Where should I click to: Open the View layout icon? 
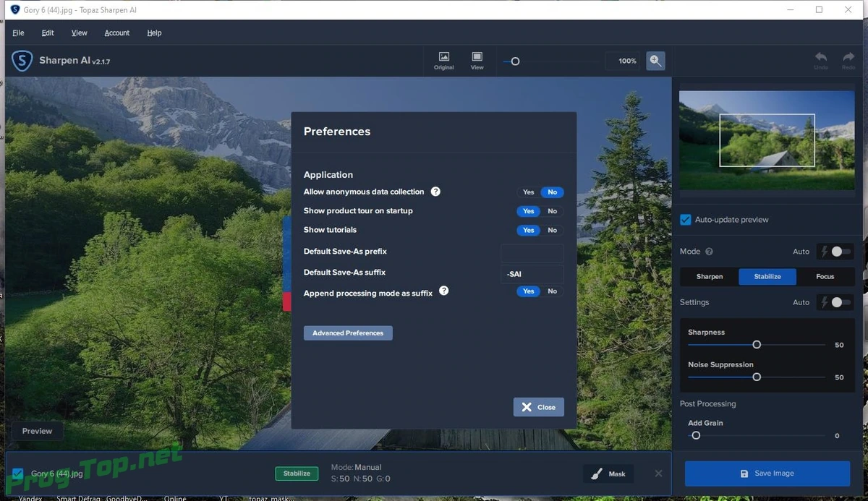click(477, 61)
